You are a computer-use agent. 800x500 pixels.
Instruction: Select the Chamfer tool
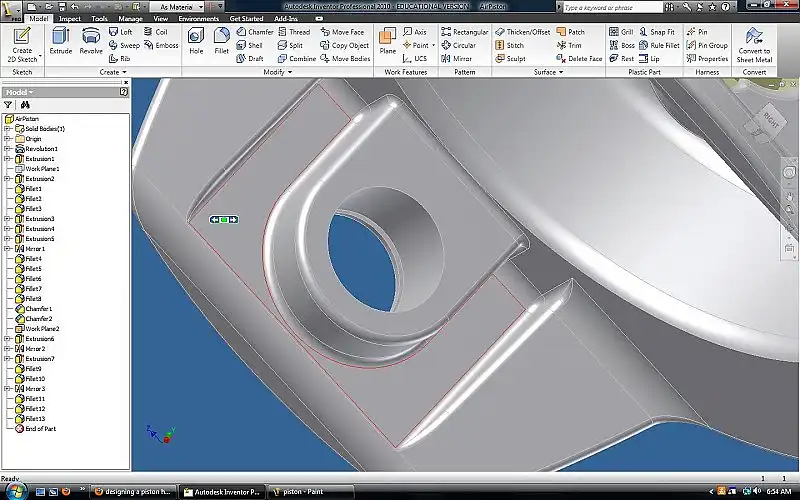click(x=255, y=32)
